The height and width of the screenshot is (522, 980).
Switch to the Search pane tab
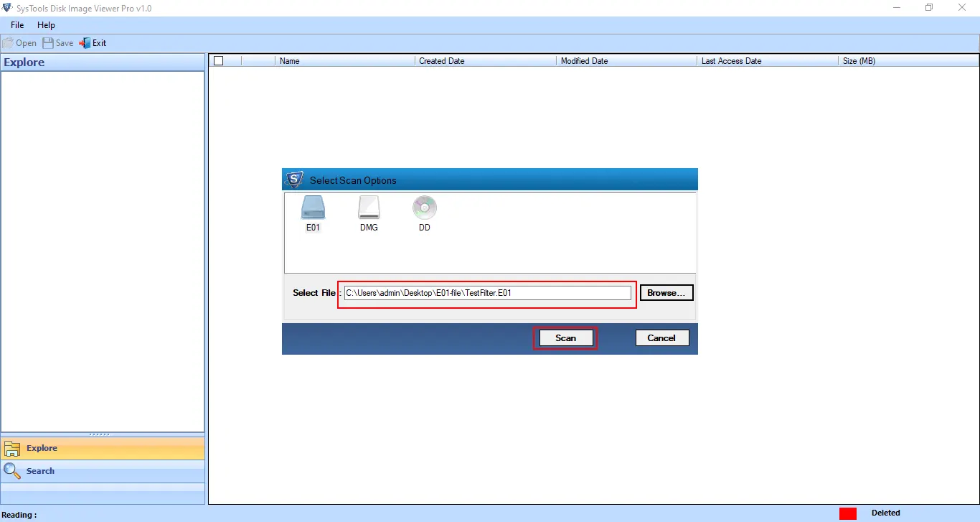[103, 471]
